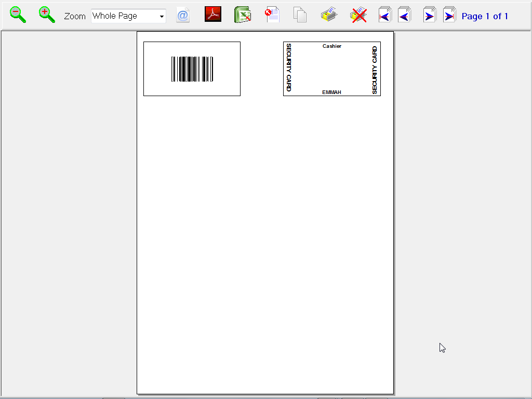Click the Page 1 of 1 indicator
Screen dimensions: 532x399
pos(485,16)
